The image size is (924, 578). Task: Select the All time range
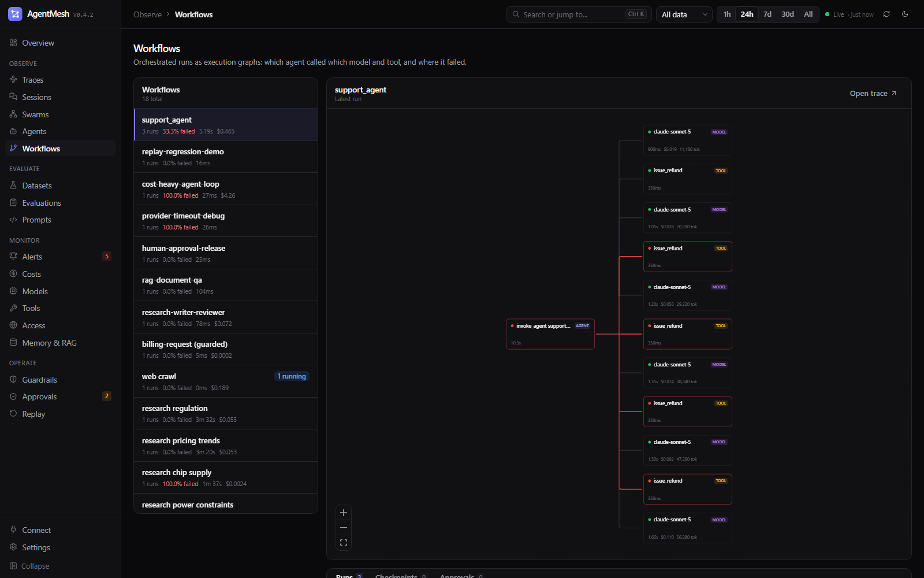point(808,14)
